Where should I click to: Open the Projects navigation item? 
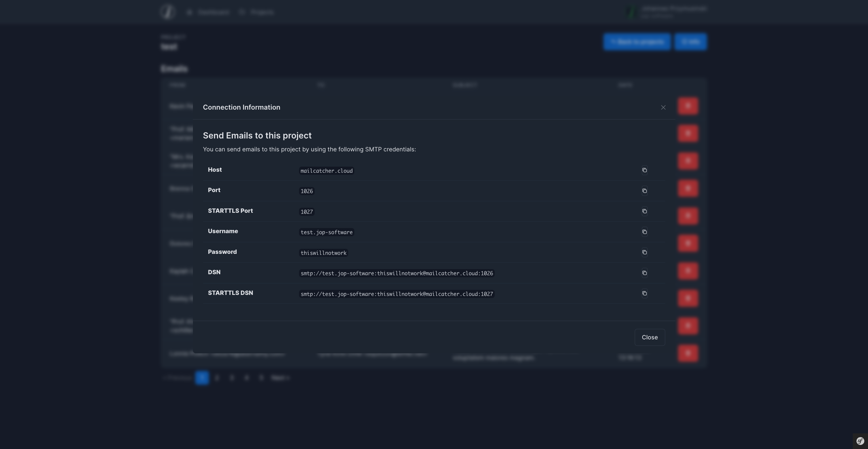tap(257, 12)
